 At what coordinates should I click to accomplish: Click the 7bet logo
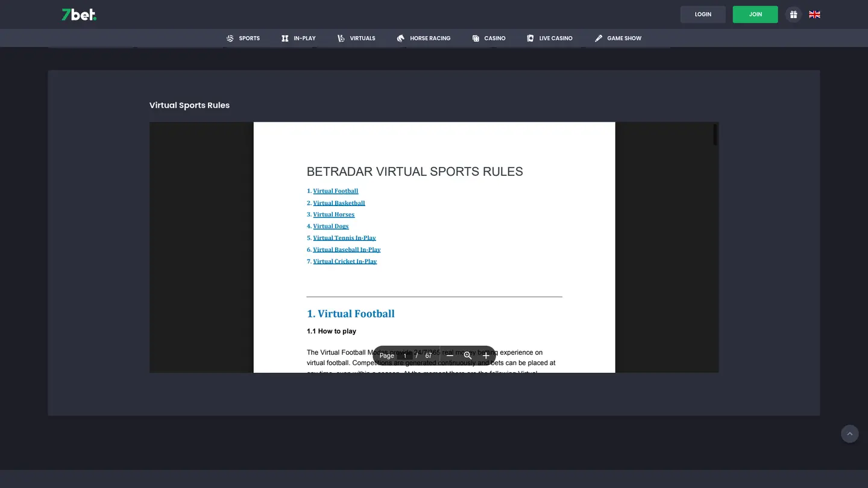tap(79, 14)
